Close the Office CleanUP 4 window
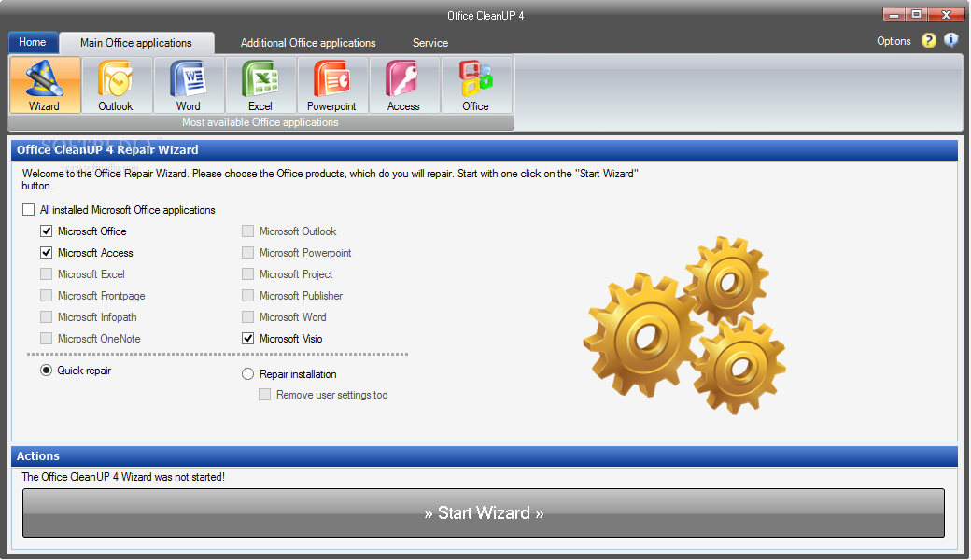 coord(946,15)
